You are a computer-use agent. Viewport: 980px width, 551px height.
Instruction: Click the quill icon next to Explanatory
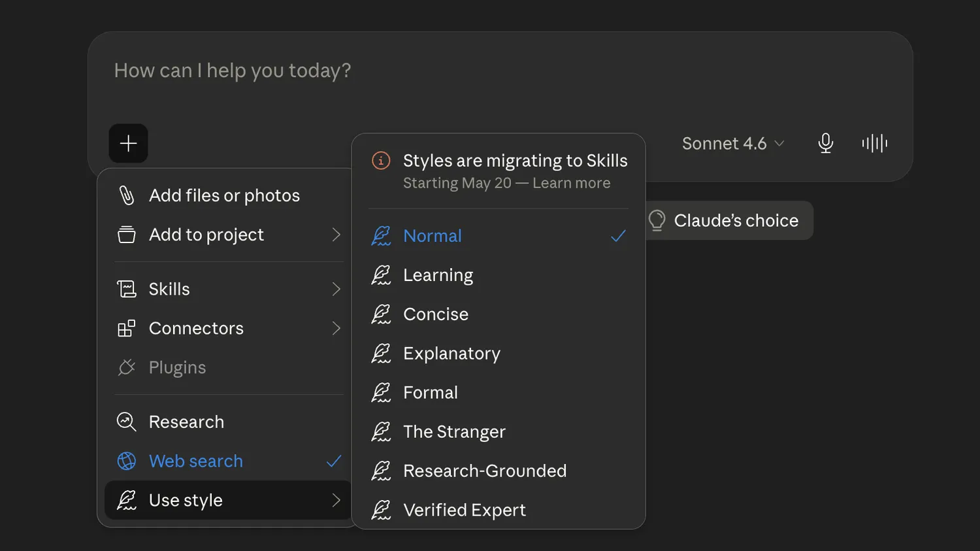(381, 354)
